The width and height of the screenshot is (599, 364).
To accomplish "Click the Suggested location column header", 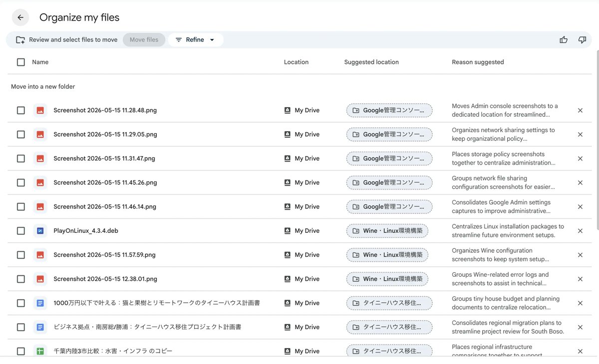I will pos(371,62).
